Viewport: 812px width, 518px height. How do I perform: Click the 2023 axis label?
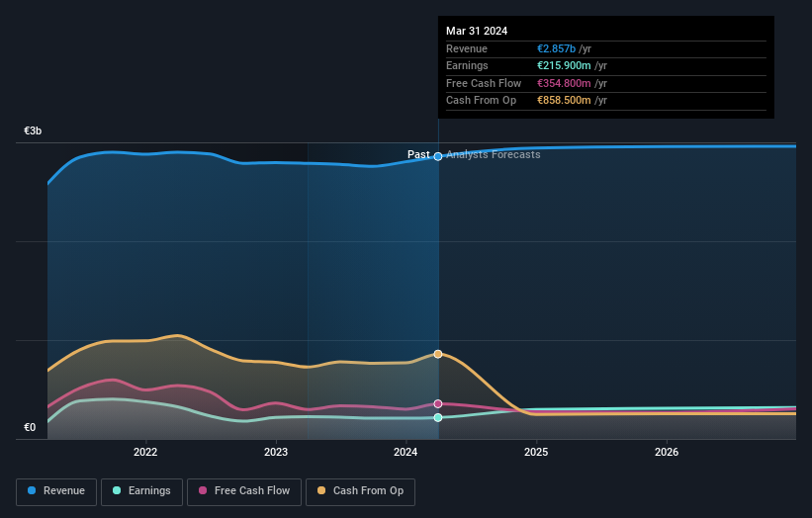pos(276,453)
